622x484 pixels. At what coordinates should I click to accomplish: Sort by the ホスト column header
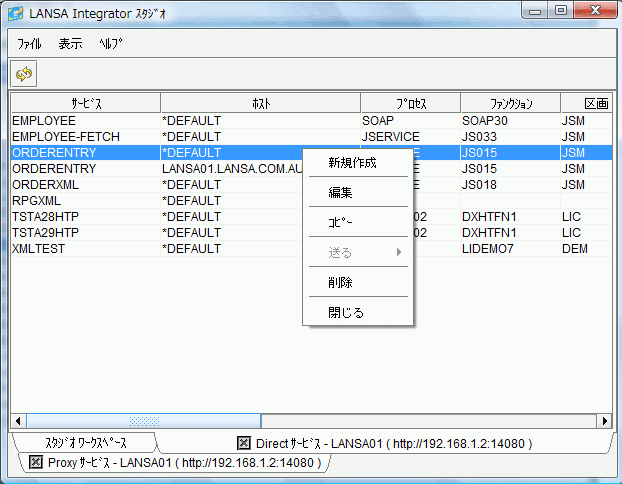261,104
